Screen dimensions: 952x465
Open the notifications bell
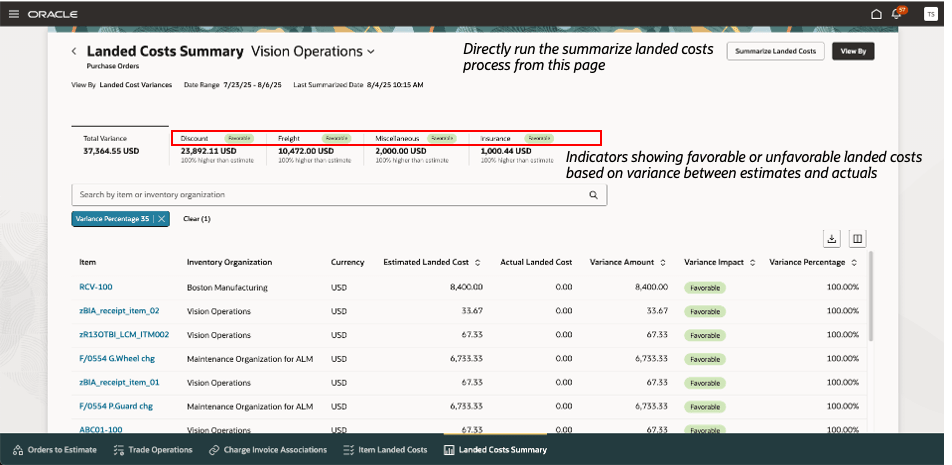[x=896, y=14]
